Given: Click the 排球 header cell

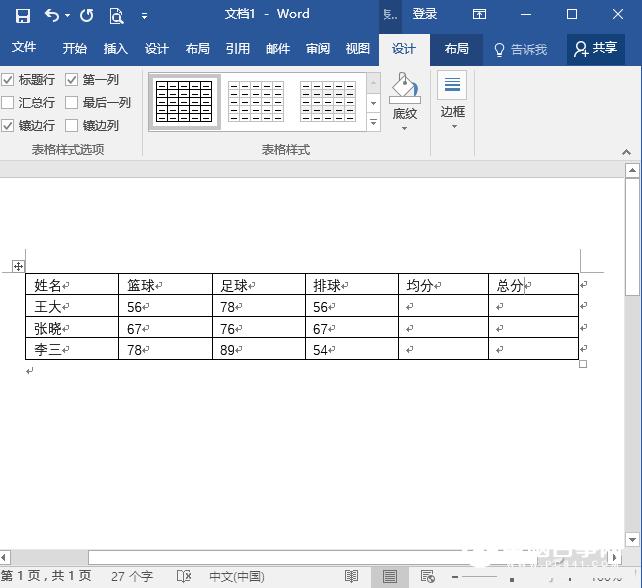Looking at the screenshot, I should click(352, 285).
